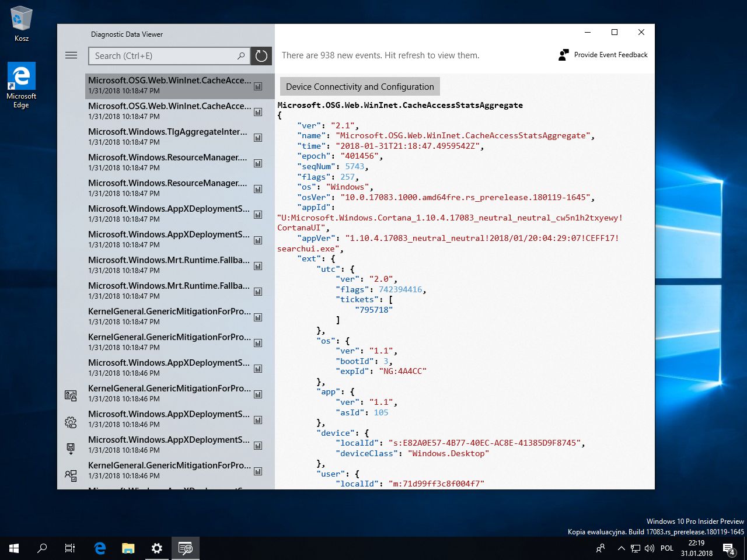The width and height of the screenshot is (747, 560).
Task: Click the Device Connectivity and Configuration category label
Action: [x=359, y=87]
